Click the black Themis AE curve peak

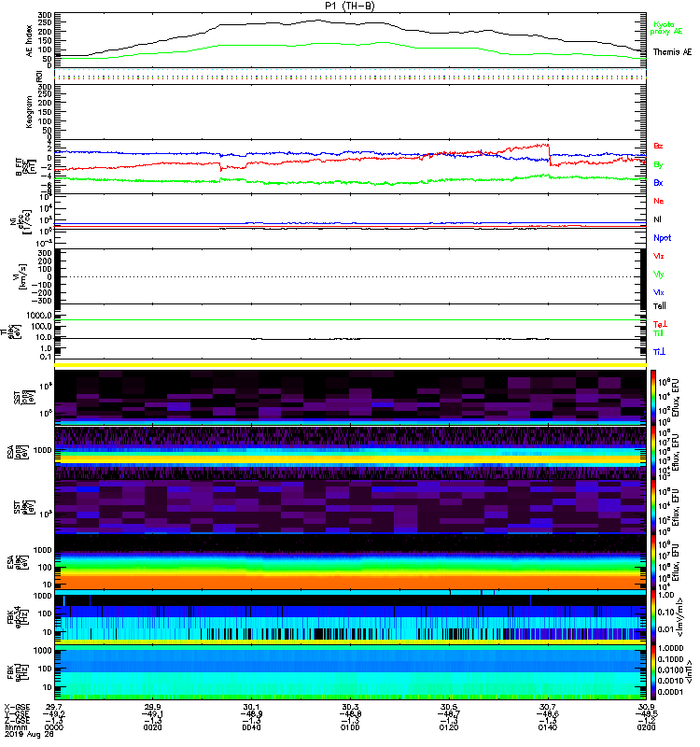(319, 21)
